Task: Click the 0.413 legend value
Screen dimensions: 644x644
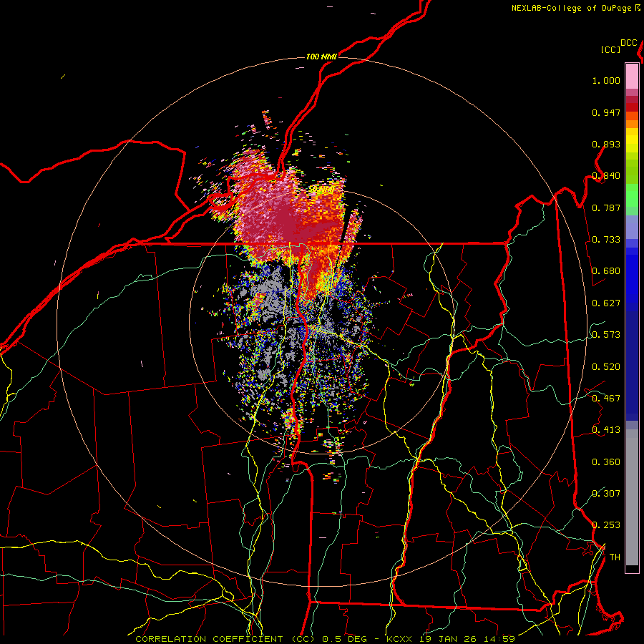Action: click(606, 430)
